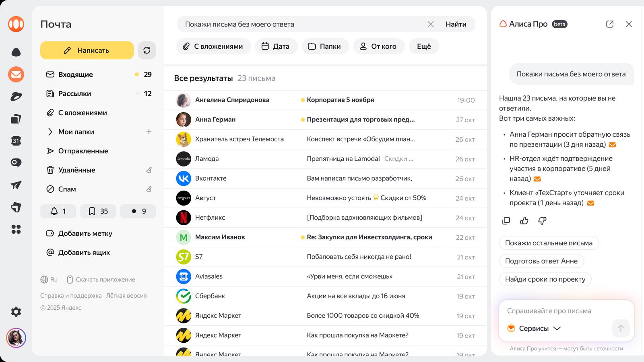
Task: Open the Messenger chat bubble icon
Action: click(16, 163)
